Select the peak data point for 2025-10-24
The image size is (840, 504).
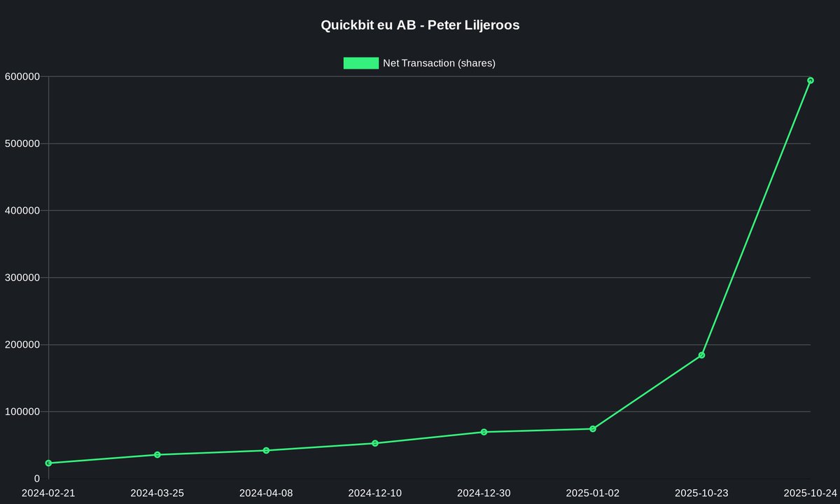[x=811, y=80]
